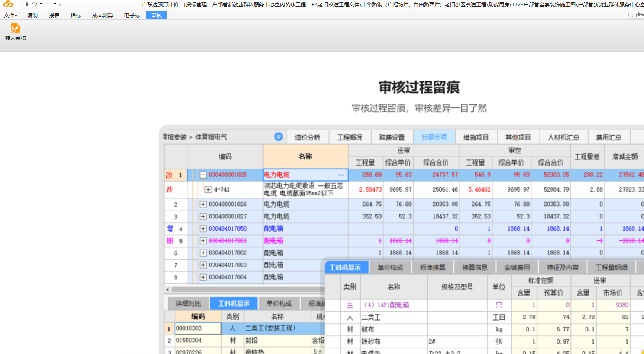The height and width of the screenshot is (354, 644).
Task: Open the Undo history dropdown arrow
Action: point(41,4)
